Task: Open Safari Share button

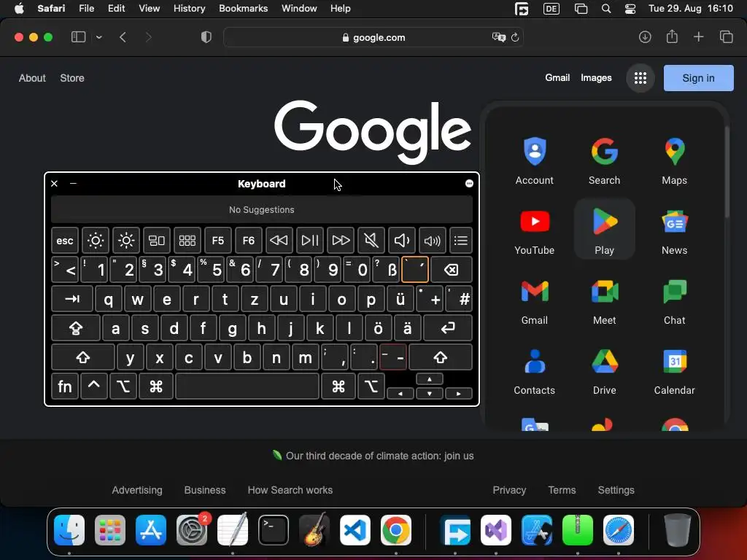Action: tap(672, 36)
